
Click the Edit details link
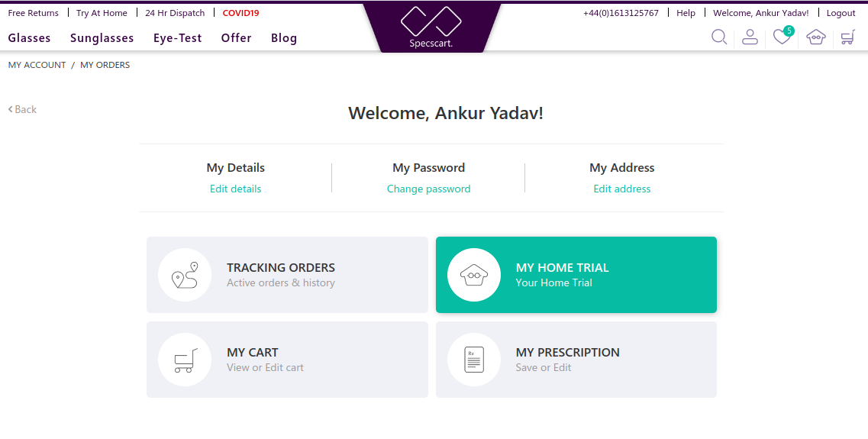click(235, 189)
